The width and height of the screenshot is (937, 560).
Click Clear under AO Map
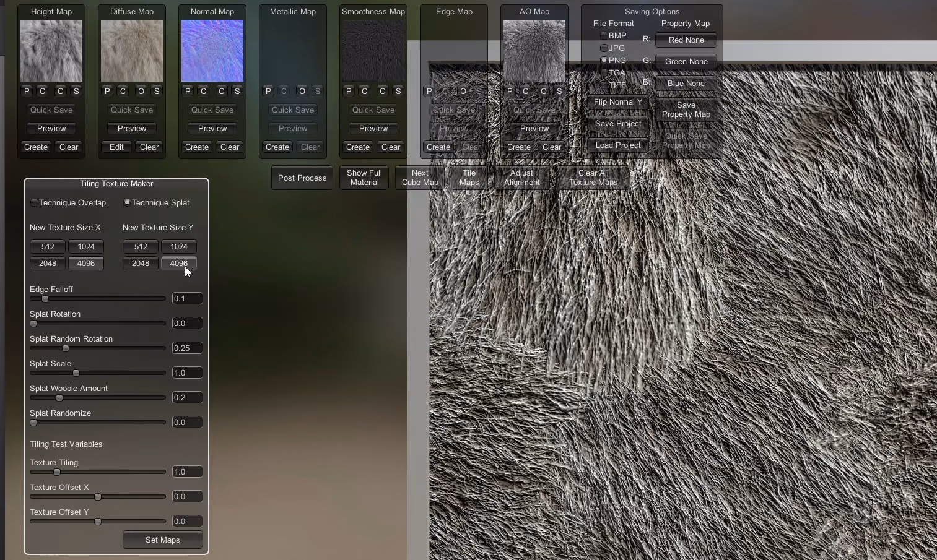tap(552, 147)
